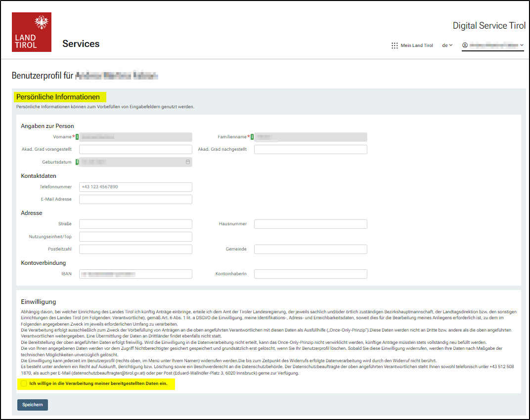The image size is (530, 420).
Task: Tick the data processing consent checkbox
Action: 24,383
